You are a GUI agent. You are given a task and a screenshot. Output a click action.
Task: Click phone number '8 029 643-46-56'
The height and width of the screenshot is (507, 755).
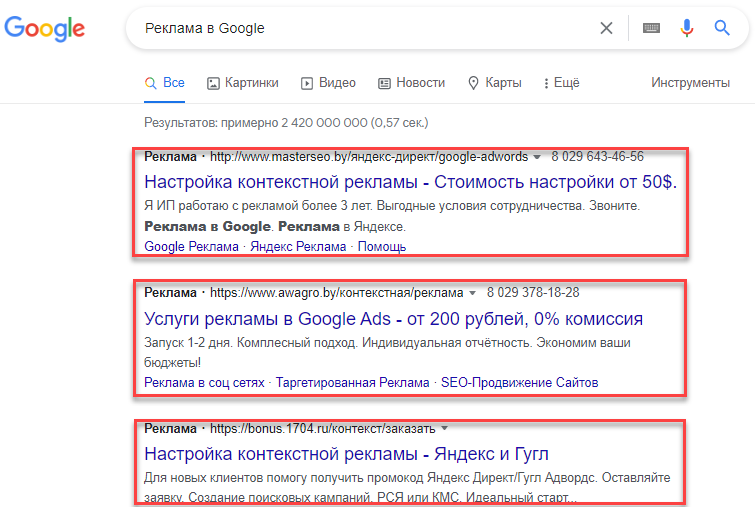pyautogui.click(x=598, y=156)
